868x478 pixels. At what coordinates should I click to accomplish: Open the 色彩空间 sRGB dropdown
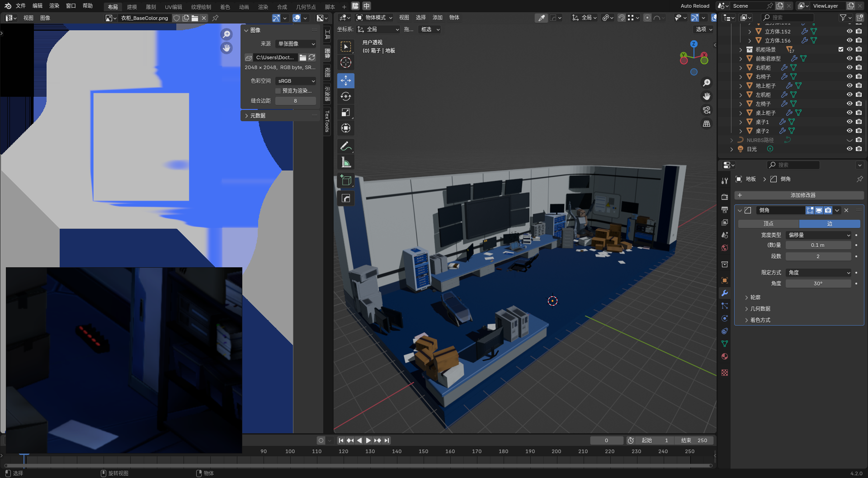[x=296, y=81]
